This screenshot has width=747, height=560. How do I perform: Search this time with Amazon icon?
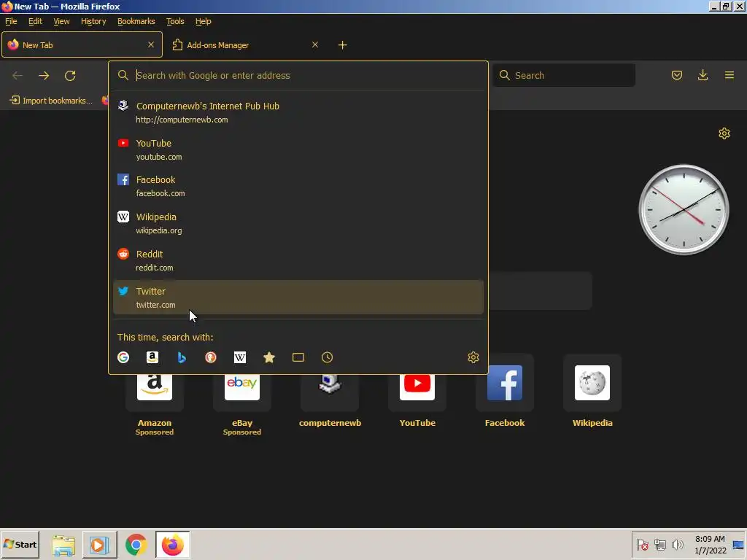click(152, 357)
